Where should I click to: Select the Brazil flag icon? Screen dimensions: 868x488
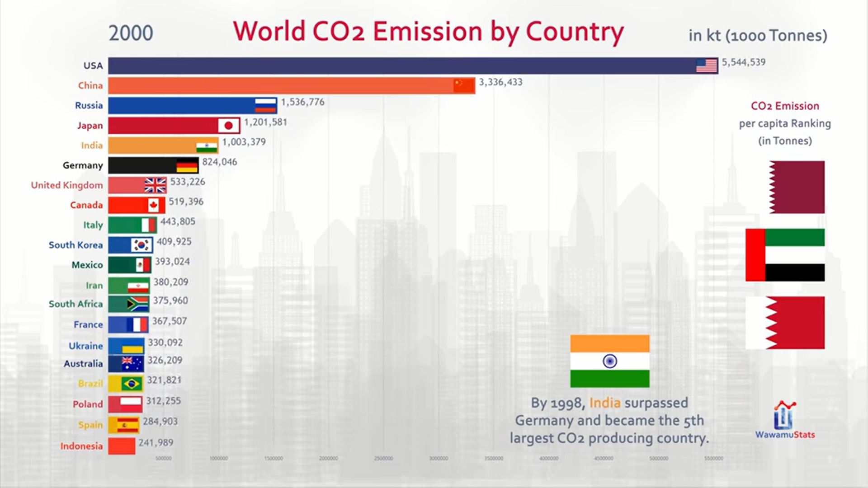132,384
